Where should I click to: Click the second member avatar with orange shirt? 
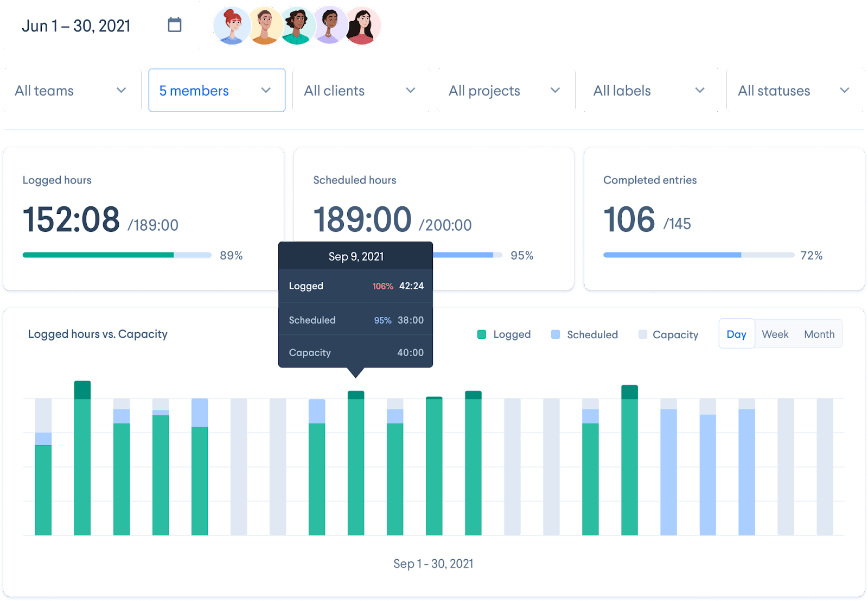click(x=265, y=26)
